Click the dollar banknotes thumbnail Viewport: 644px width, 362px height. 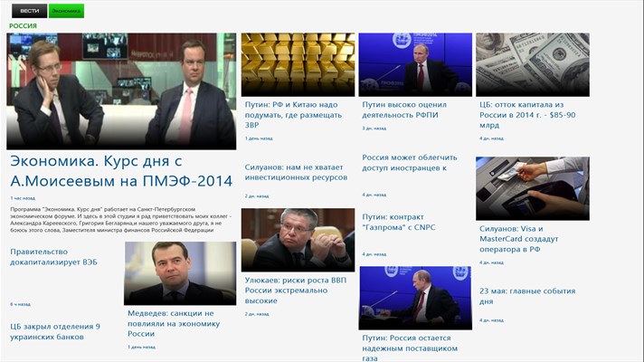tap(533, 65)
